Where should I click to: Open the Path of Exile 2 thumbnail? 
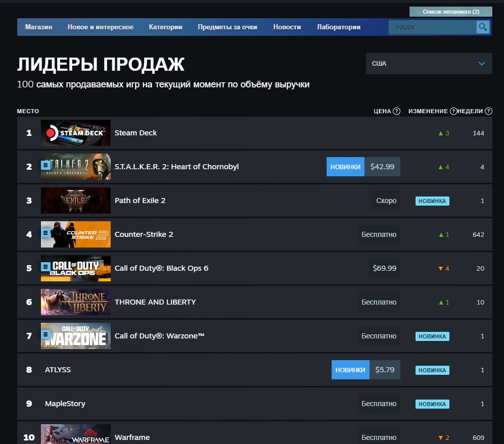pyautogui.click(x=76, y=201)
